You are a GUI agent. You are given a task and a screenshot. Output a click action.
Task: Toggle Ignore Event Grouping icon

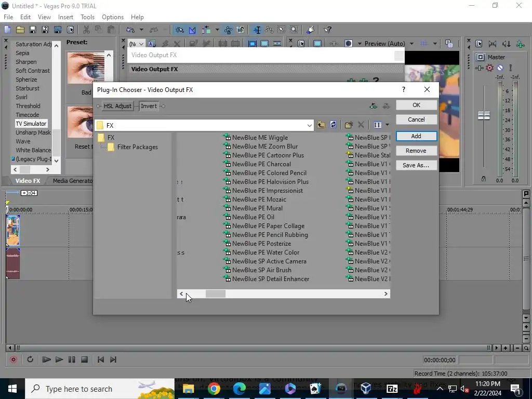pyautogui.click(x=241, y=30)
